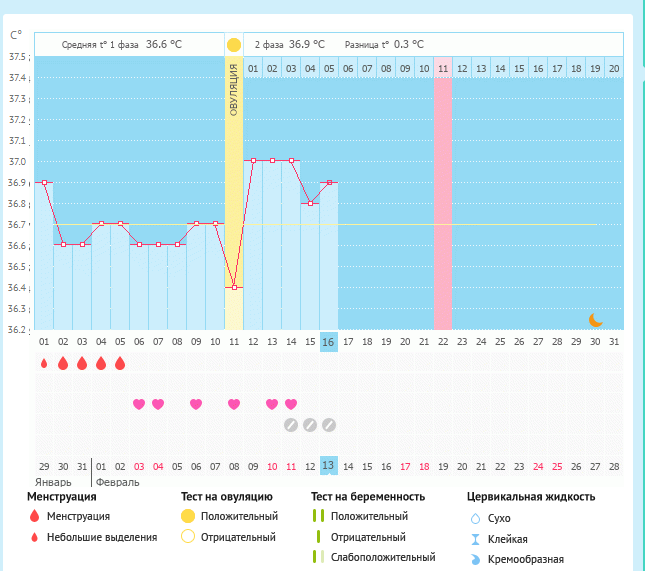This screenshot has height=571, width=645.
Task: Click the yellow ovulation circle in header
Action: (x=234, y=45)
